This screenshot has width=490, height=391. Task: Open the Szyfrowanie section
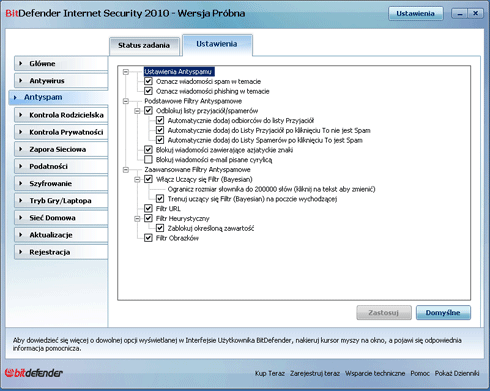[61, 184]
